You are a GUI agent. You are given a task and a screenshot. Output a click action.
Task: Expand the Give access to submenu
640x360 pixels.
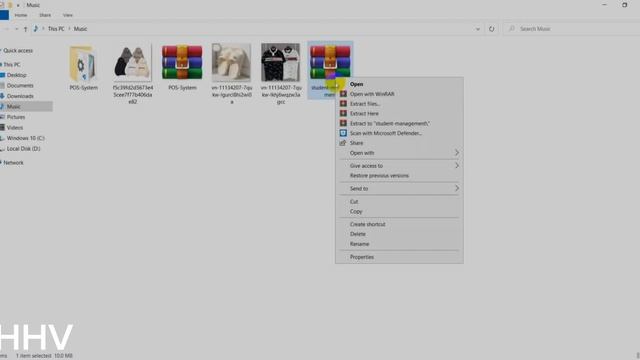click(399, 166)
